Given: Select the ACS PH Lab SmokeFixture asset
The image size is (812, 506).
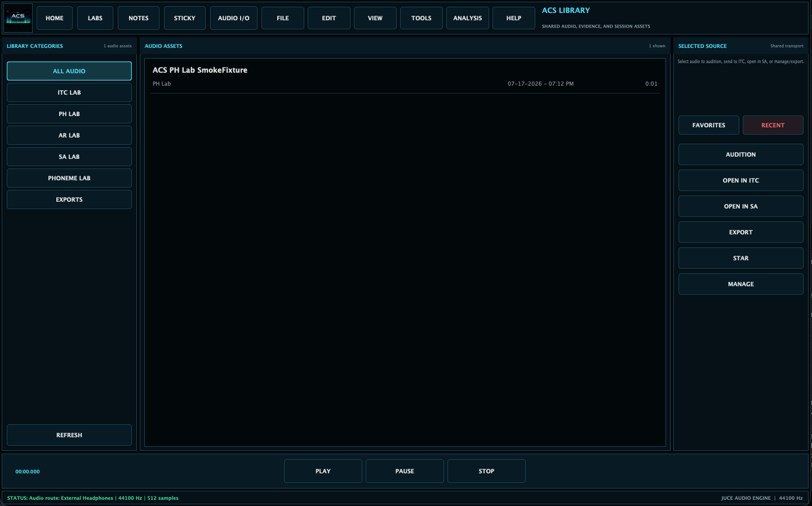Looking at the screenshot, I should pos(405,77).
